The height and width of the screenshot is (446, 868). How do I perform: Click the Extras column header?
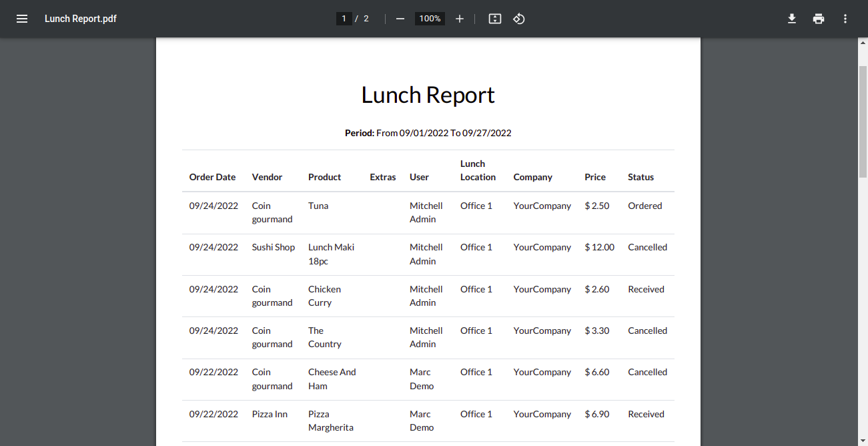(x=383, y=177)
